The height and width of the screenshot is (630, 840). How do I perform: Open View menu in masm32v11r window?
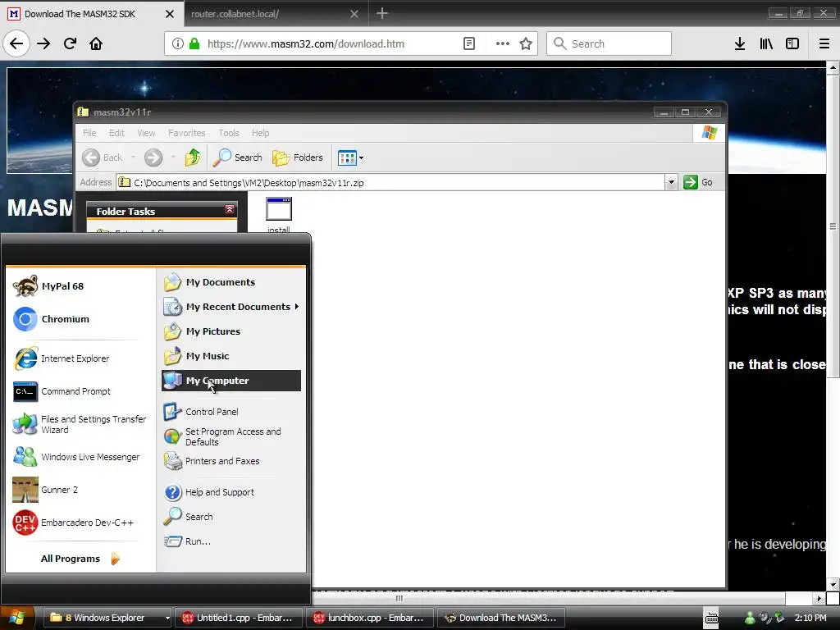pyautogui.click(x=146, y=133)
